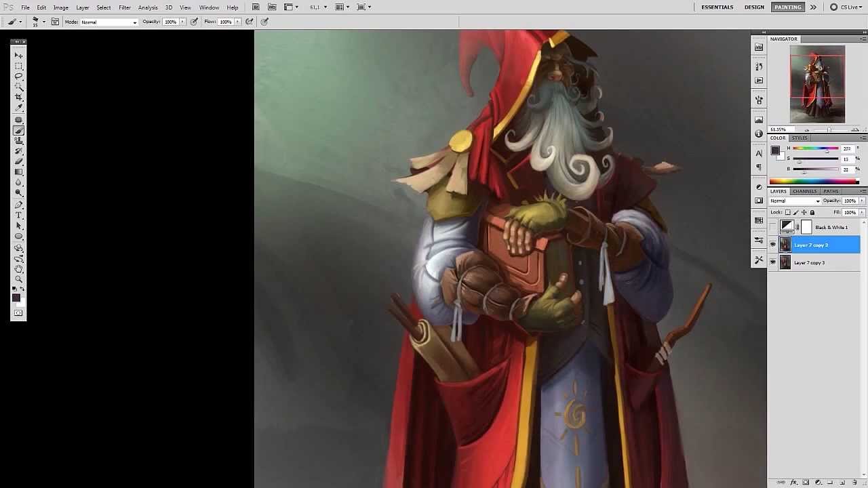The height and width of the screenshot is (488, 868).
Task: Hide the Layer 7 copy 2 layer
Action: point(772,245)
